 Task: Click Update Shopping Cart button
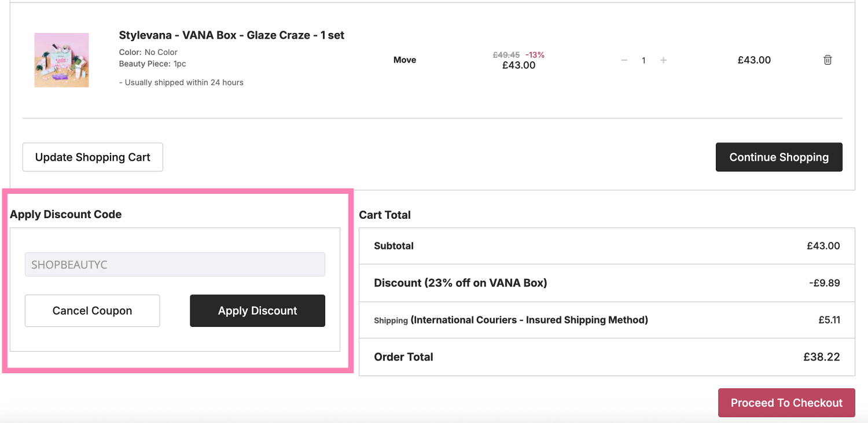pyautogui.click(x=93, y=157)
